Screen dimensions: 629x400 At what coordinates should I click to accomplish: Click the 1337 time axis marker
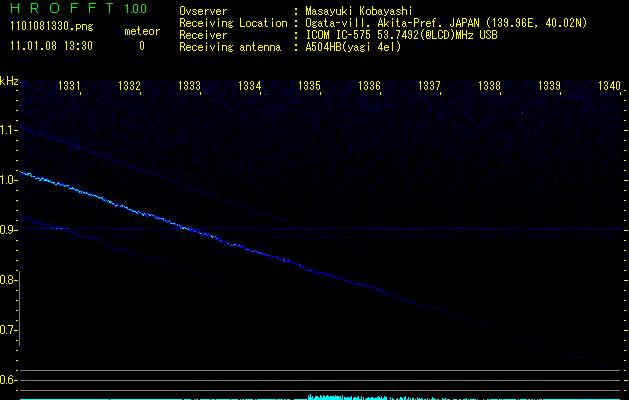click(429, 86)
